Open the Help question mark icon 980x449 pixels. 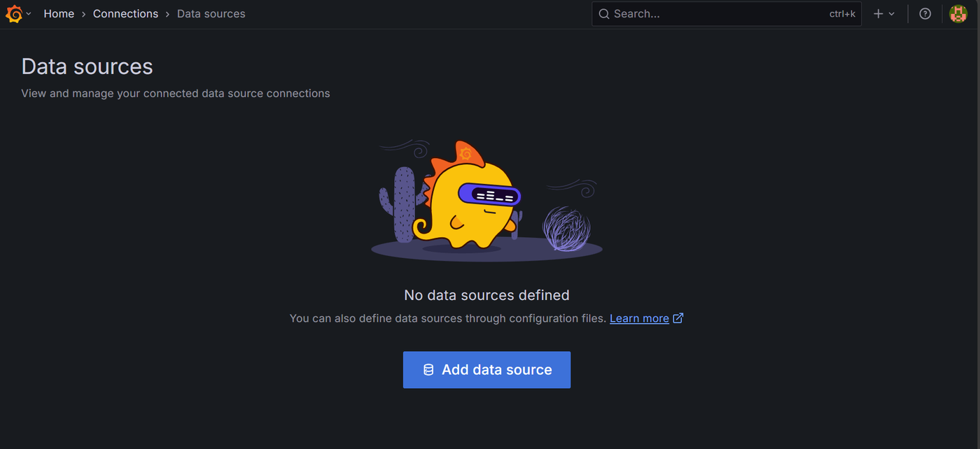[925, 14]
